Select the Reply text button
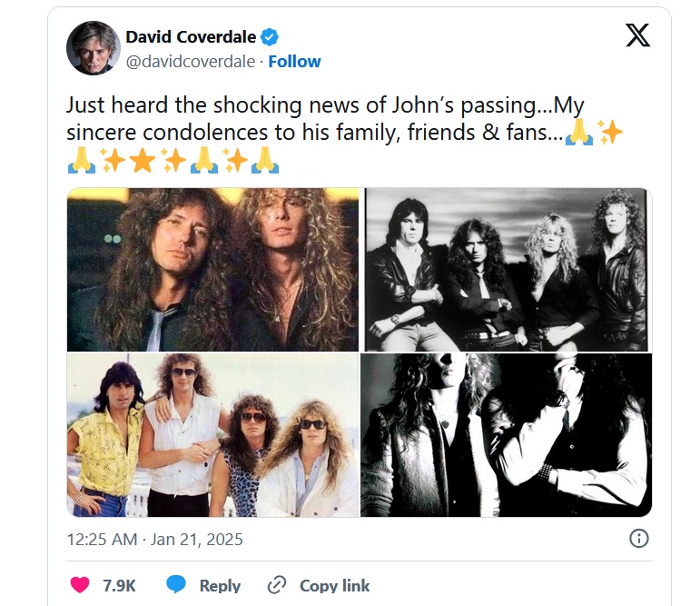The image size is (700, 606). pyautogui.click(x=220, y=585)
